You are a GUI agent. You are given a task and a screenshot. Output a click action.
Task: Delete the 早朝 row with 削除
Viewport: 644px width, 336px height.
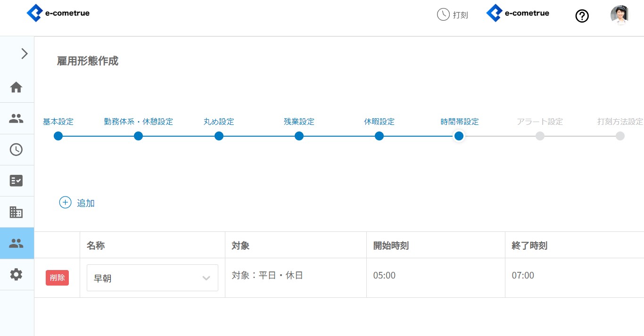point(57,278)
